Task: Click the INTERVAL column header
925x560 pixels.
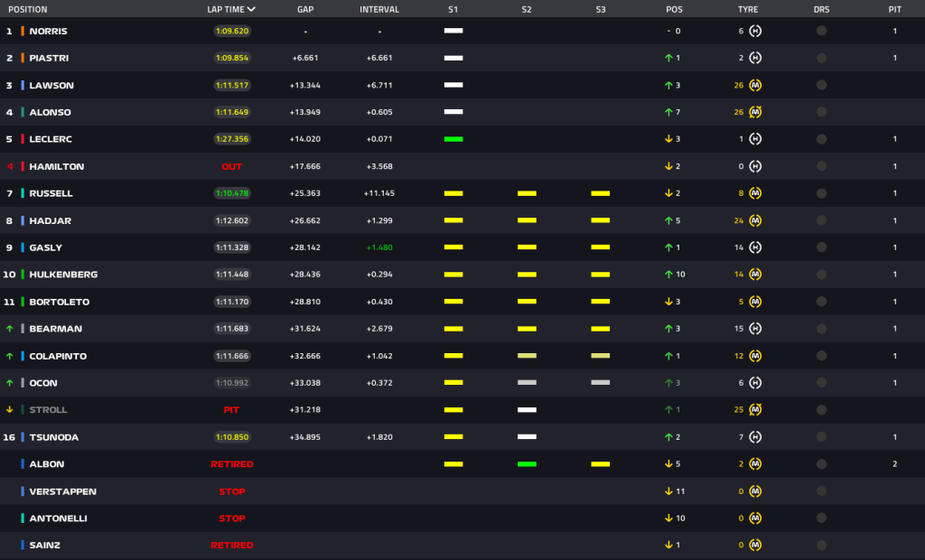Action: click(379, 9)
